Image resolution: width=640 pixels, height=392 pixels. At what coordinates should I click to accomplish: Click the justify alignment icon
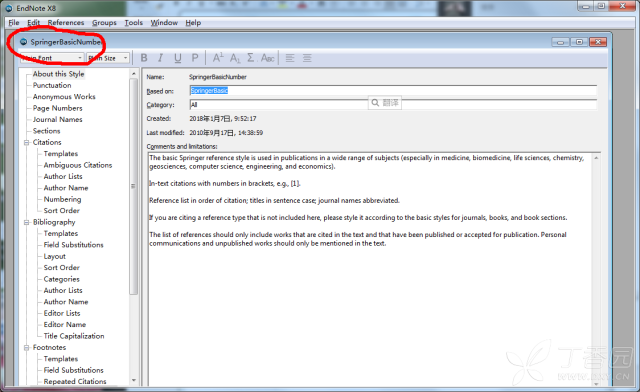[307, 58]
